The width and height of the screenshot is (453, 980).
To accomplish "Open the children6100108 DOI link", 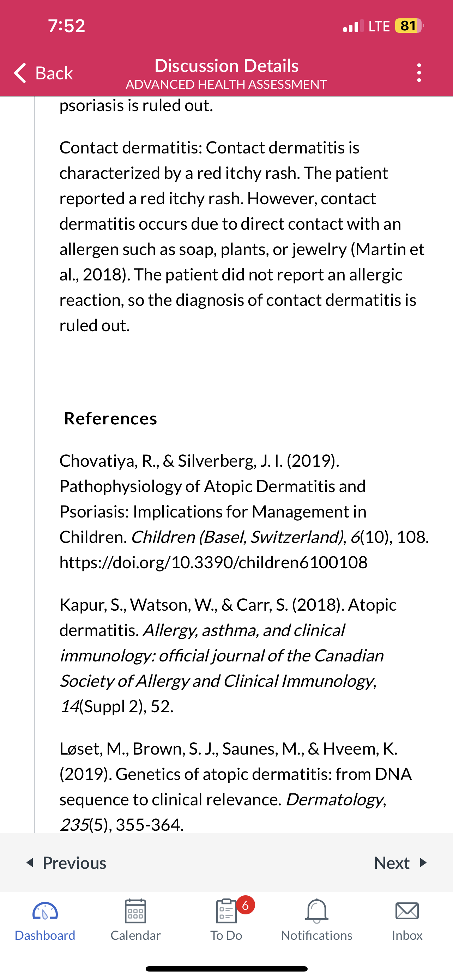I will [213, 562].
